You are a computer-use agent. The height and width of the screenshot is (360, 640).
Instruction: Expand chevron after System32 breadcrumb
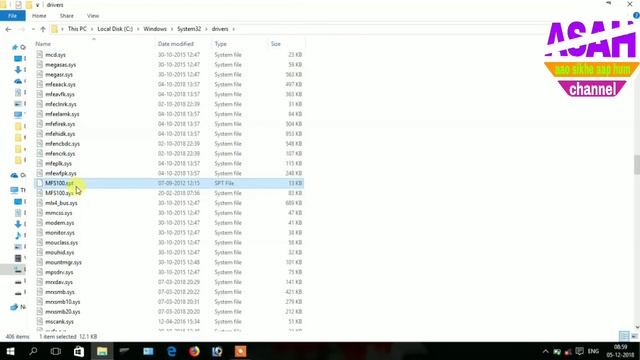(x=206, y=29)
